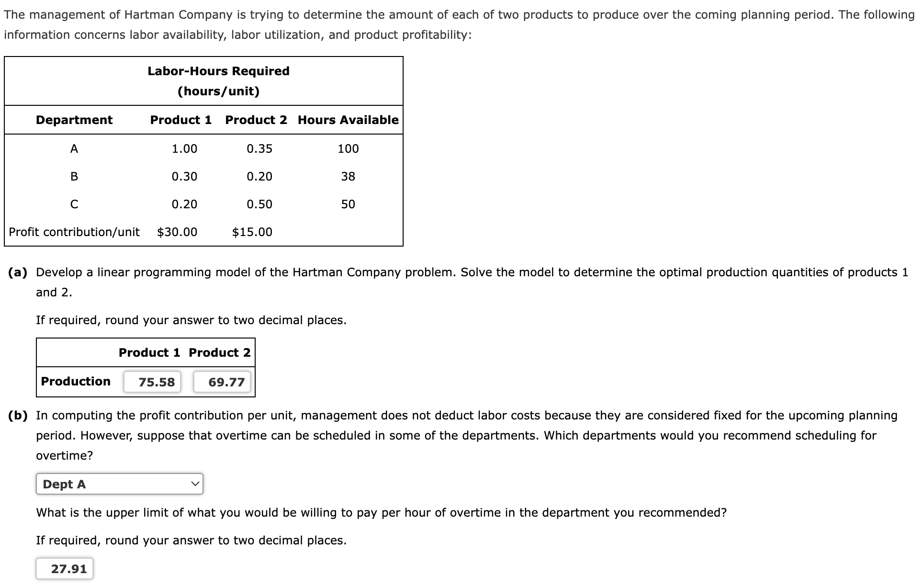Image resolution: width=924 pixels, height=587 pixels.
Task: Click part (a) question label
Action: coord(18,272)
